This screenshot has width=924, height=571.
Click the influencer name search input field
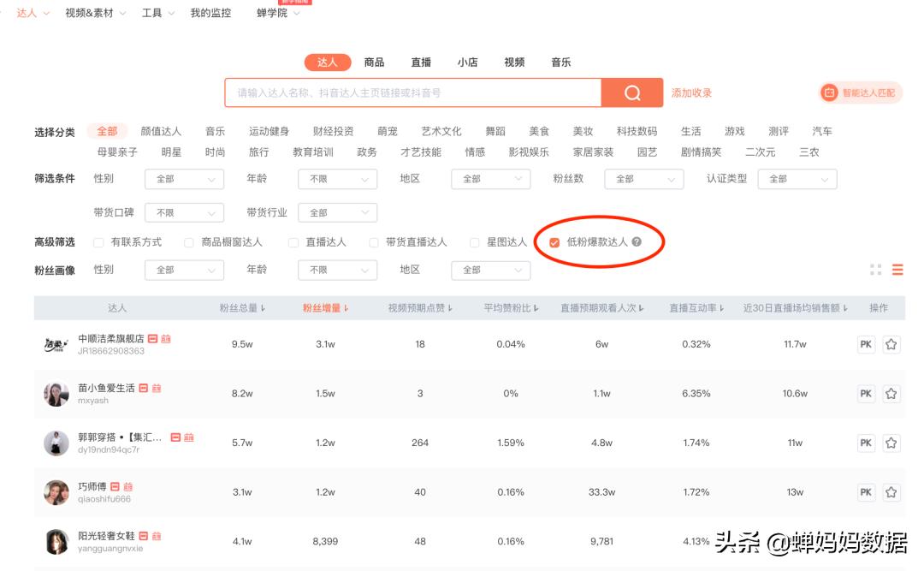click(x=412, y=92)
